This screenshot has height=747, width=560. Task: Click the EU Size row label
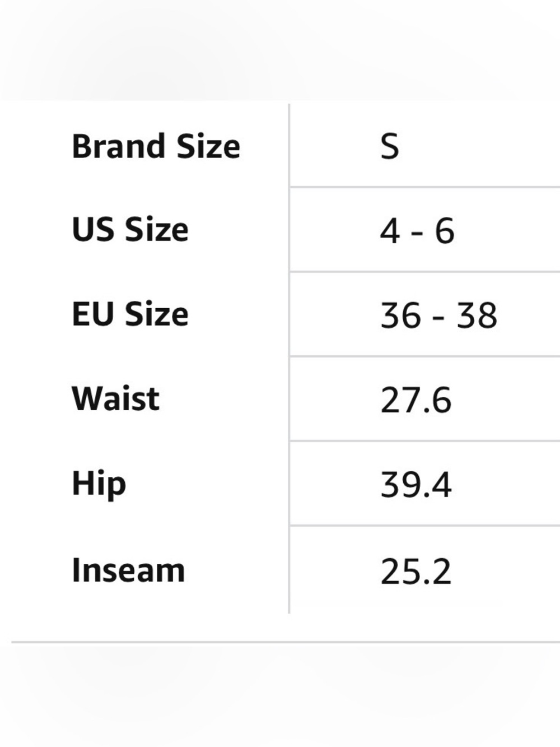point(130,314)
